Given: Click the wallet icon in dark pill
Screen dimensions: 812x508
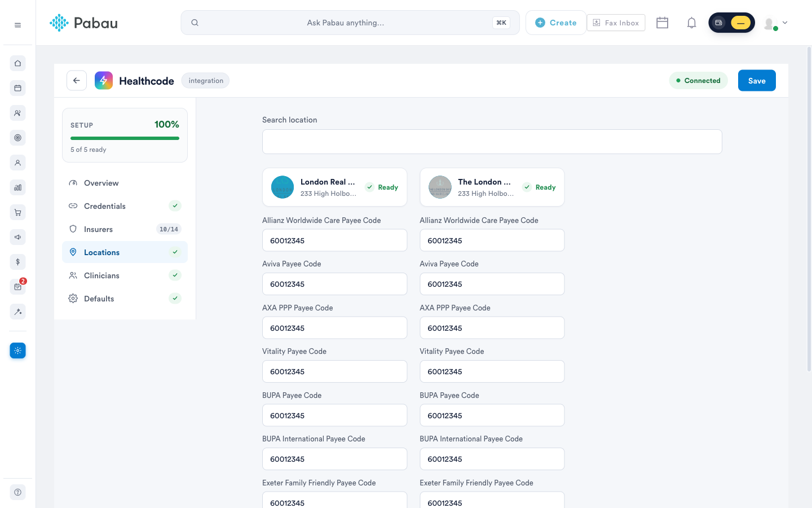Looking at the screenshot, I should (718, 23).
